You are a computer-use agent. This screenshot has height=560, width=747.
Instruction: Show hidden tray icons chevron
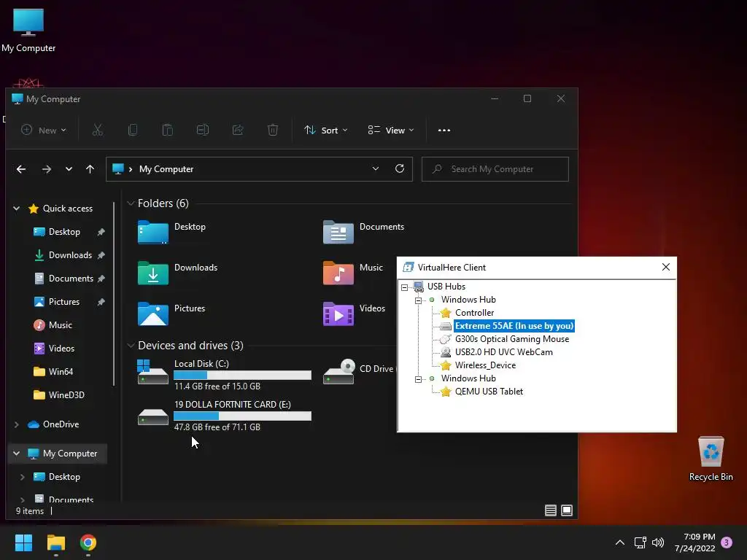coord(620,542)
